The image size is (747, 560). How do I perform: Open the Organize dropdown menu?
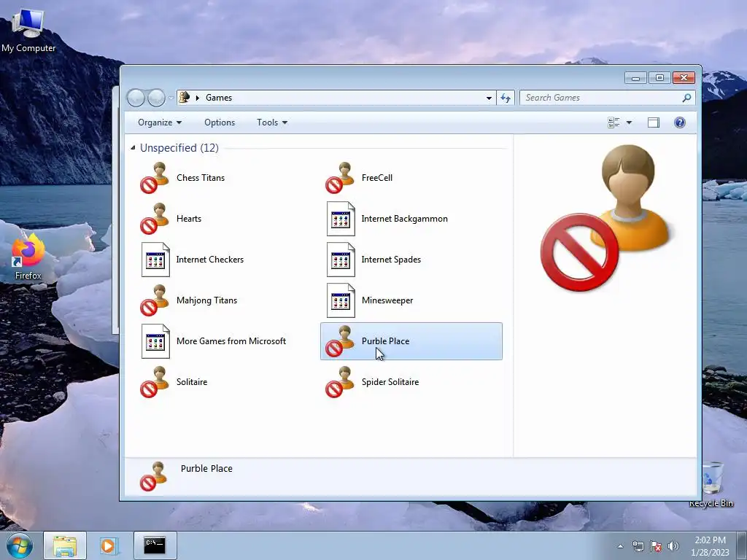(160, 122)
